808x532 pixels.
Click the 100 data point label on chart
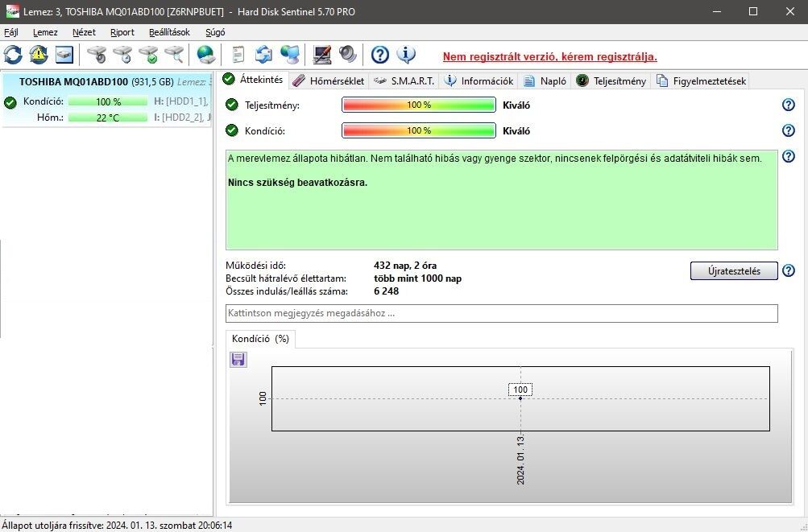(x=520, y=390)
